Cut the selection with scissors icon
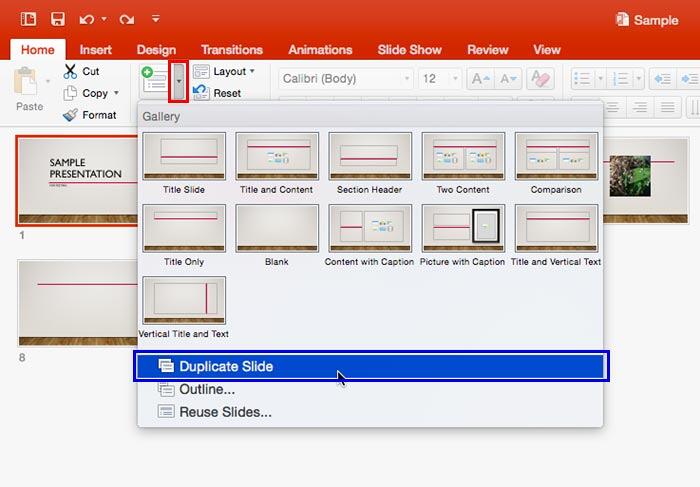This screenshot has width=700, height=487. [82, 71]
